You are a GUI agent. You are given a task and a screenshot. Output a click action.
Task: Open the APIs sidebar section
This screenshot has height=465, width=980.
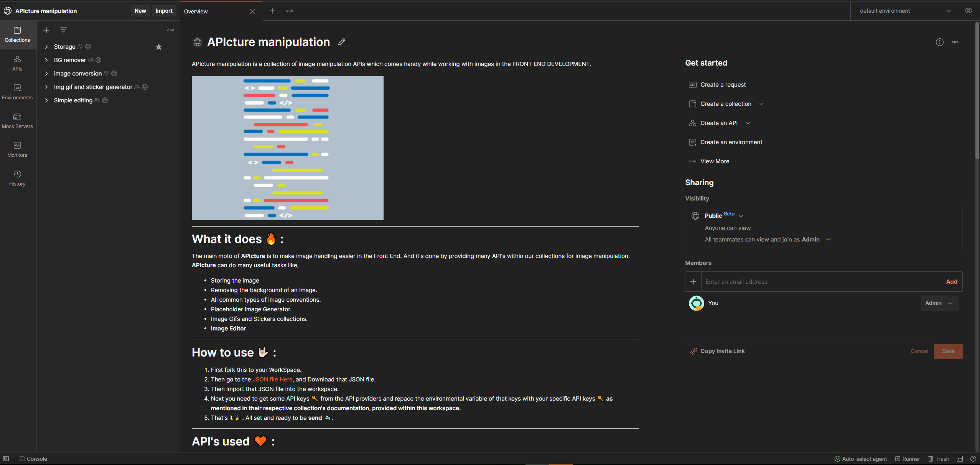[x=17, y=63]
